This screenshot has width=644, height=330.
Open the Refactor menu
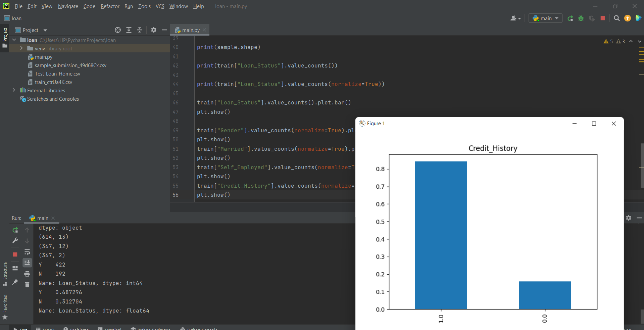(x=110, y=6)
